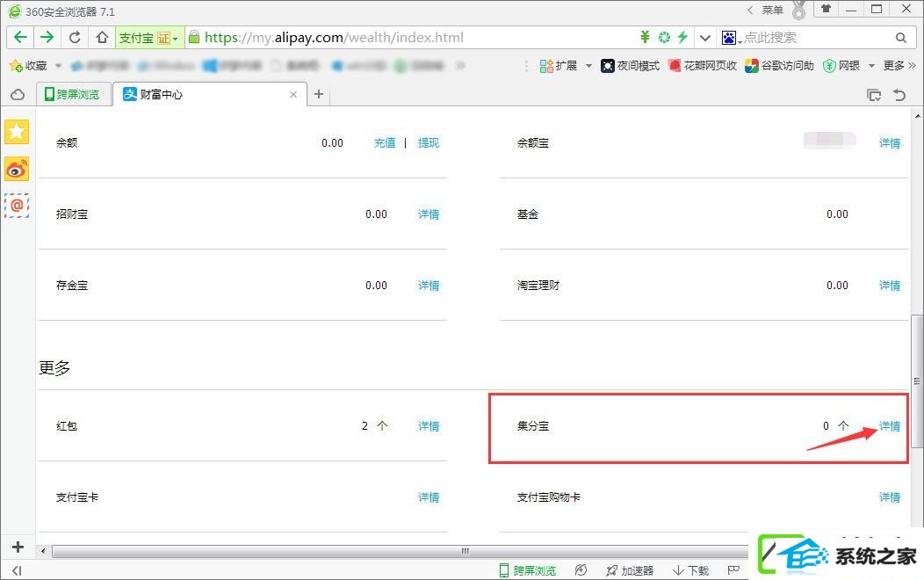Add a sidebar app with plus icon
The height and width of the screenshot is (580, 924).
(18, 547)
